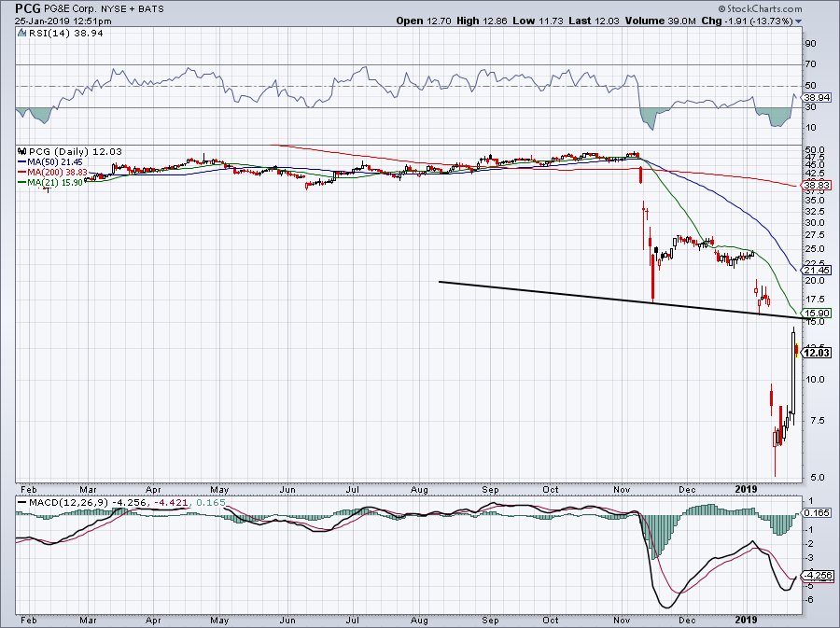Viewport: 840px width, 628px height.
Task: Click the green 15.90 MA(21) price tag
Action: click(x=817, y=314)
